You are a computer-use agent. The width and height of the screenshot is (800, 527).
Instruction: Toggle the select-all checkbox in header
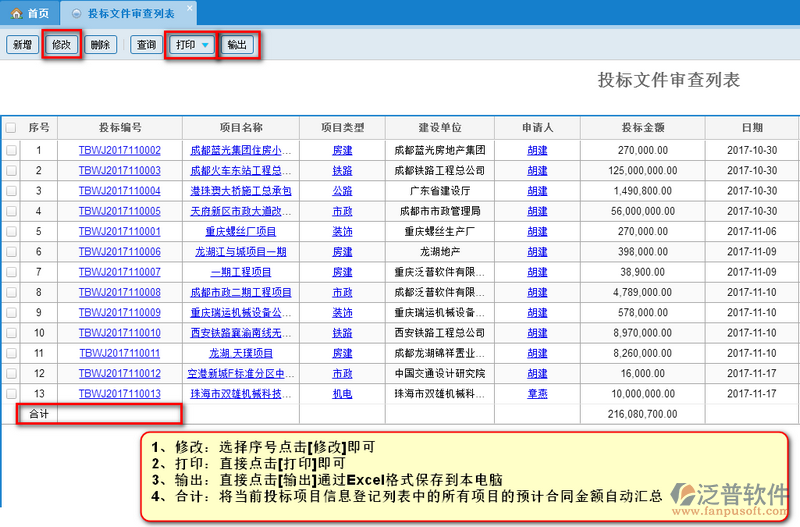[11, 128]
